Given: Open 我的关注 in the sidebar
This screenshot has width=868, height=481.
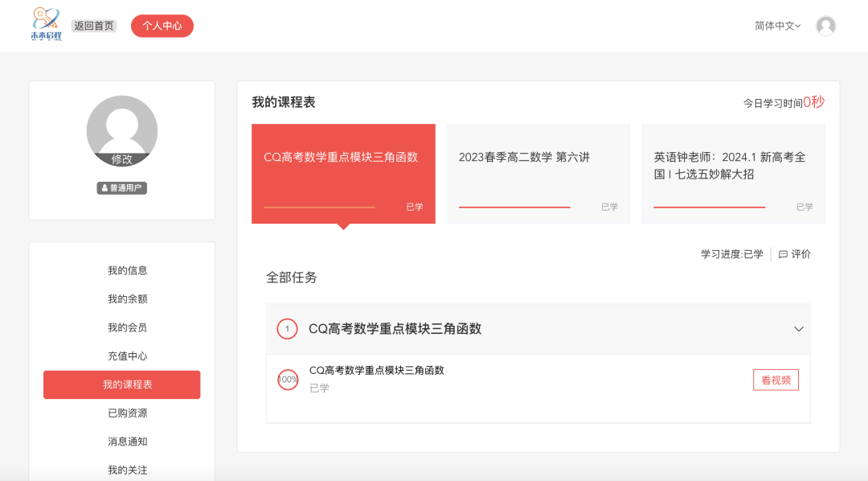Looking at the screenshot, I should [x=127, y=471].
